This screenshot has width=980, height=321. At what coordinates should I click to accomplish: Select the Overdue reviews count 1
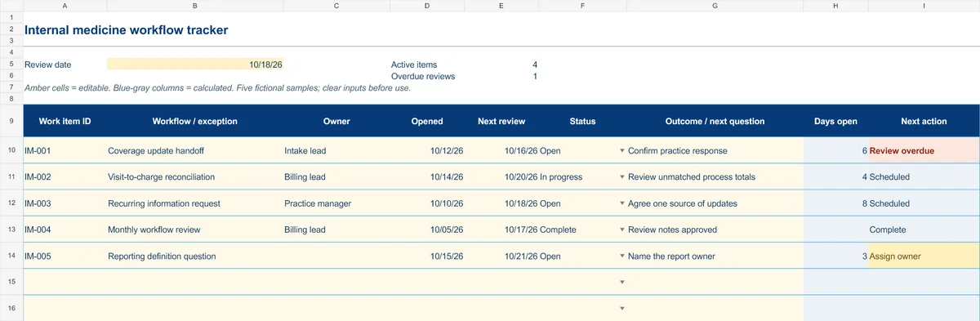[x=535, y=76]
